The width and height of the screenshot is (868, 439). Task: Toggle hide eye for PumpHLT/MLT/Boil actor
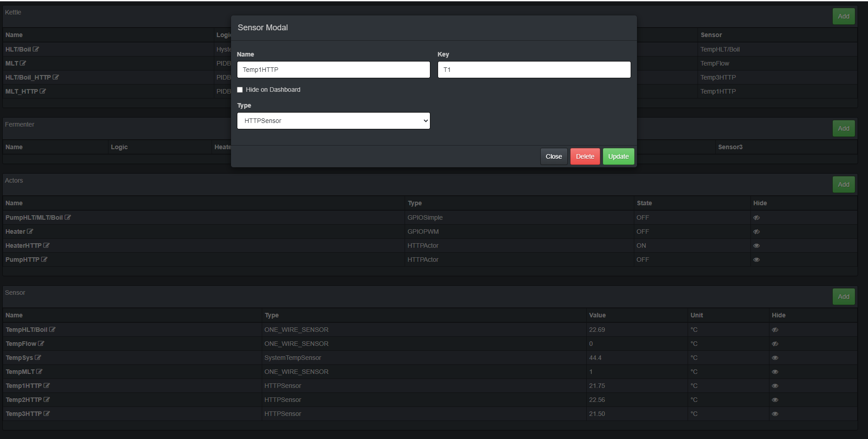pos(756,217)
